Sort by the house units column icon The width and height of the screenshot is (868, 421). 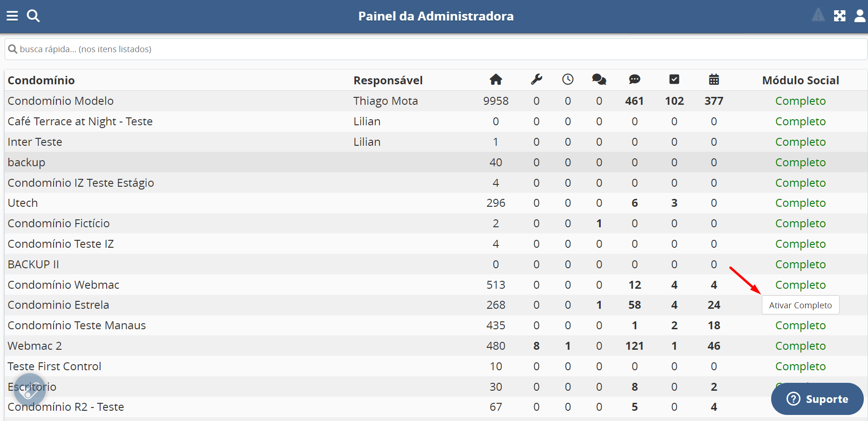coord(495,80)
